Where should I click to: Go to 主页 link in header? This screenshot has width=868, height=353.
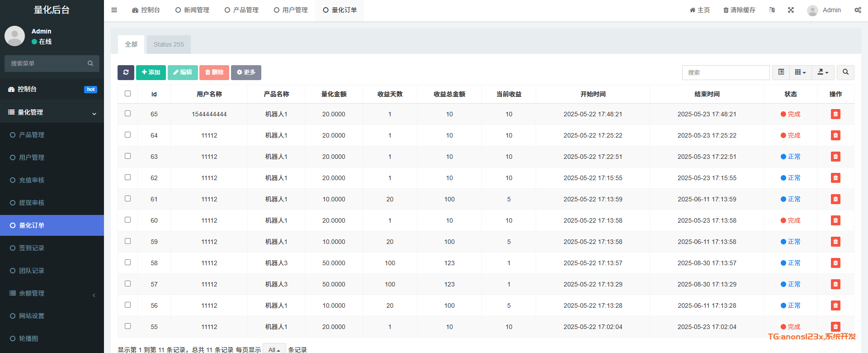tap(699, 10)
